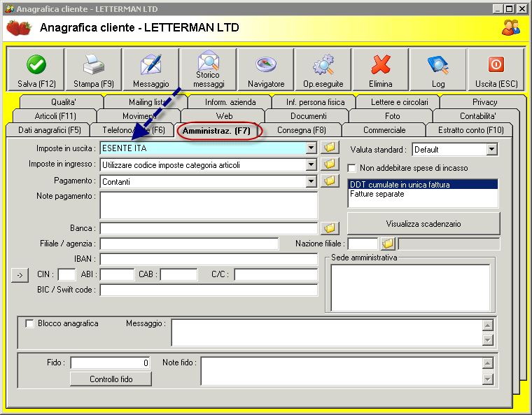Toggle Non addebitare spese di incasso checkbox
Viewport: 532px width, 415px height.
pyautogui.click(x=352, y=168)
